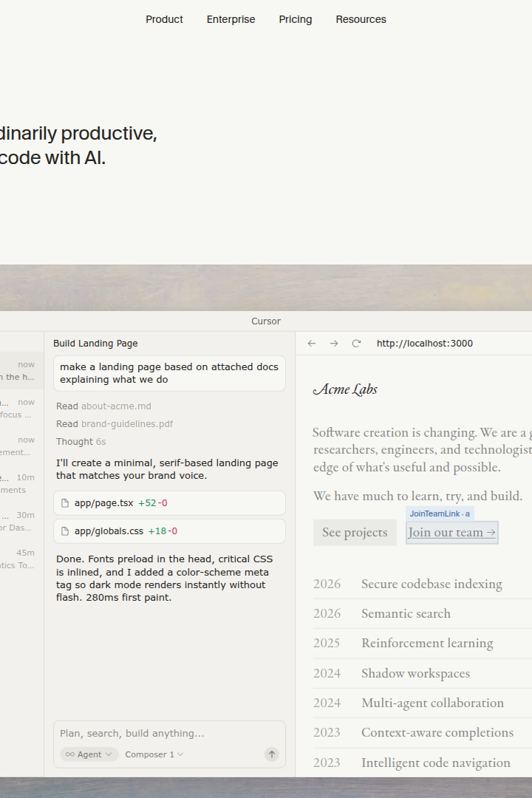Open the app/globals.css file change card
The width and height of the screenshot is (532, 798).
click(169, 531)
